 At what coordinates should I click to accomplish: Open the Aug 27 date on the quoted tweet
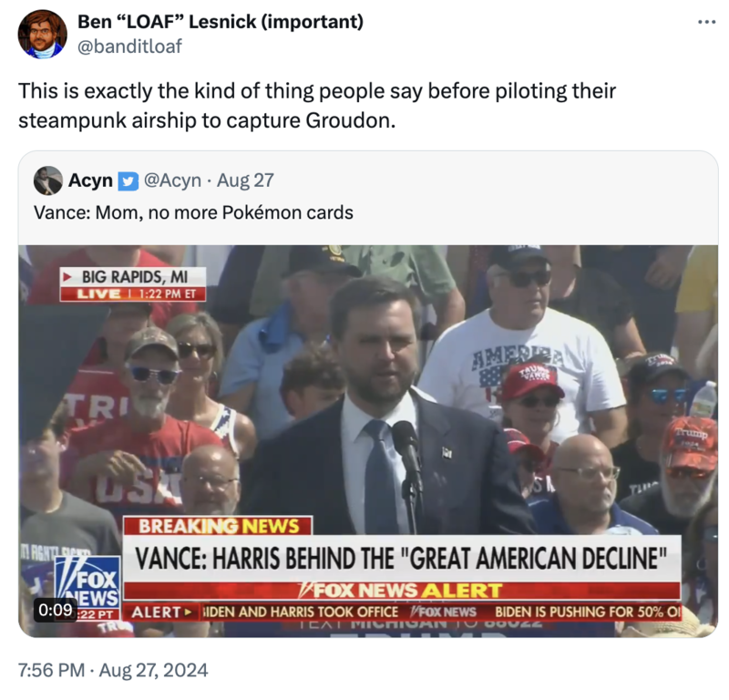245,180
